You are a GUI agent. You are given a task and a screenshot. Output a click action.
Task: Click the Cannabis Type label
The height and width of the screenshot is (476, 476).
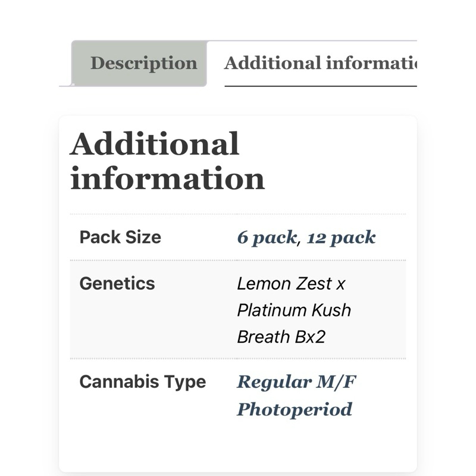point(143,381)
